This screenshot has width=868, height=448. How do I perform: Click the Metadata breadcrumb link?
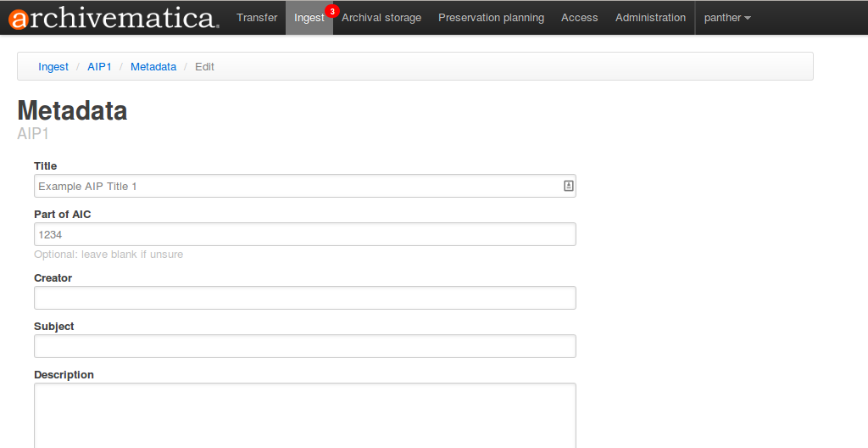pos(153,66)
